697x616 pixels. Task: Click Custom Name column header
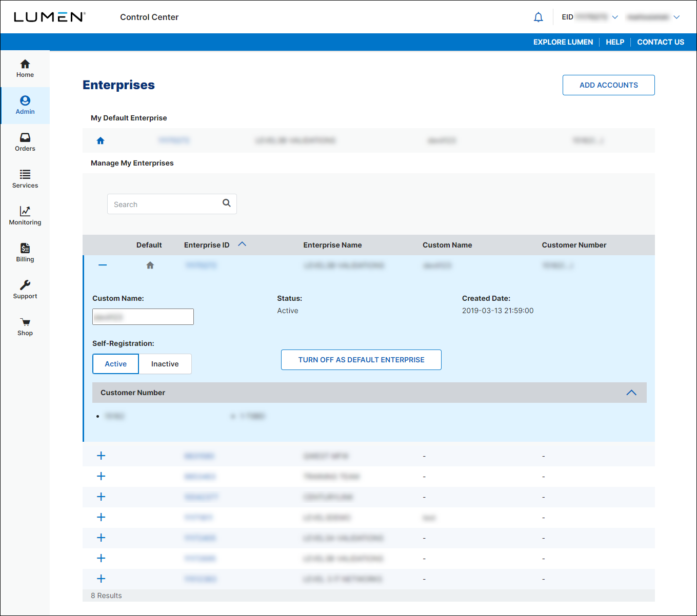click(x=447, y=245)
